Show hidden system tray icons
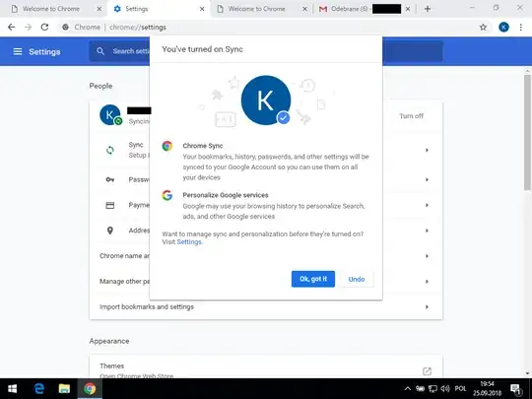Screen dimensions: 532x399 (408, 389)
